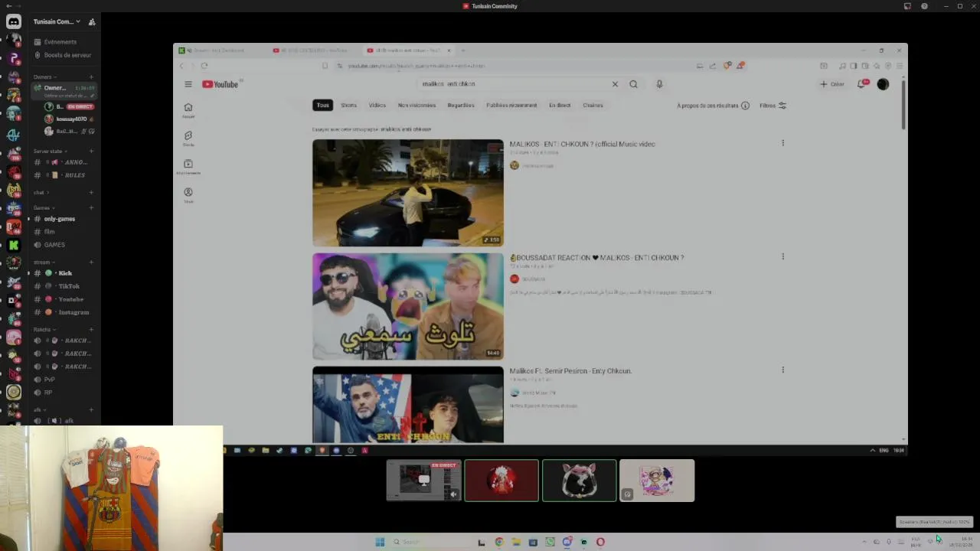
Task: Open Chrome from the Windows taskbar
Action: point(499,542)
